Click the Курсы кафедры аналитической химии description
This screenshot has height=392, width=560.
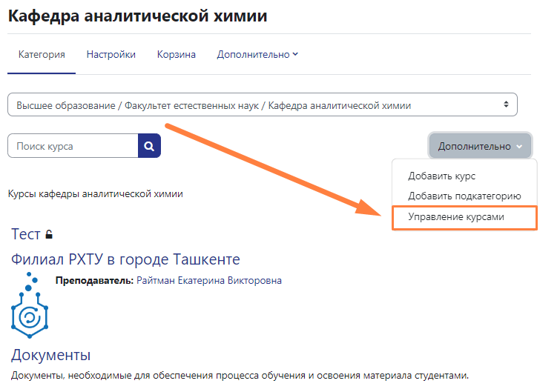[95, 194]
